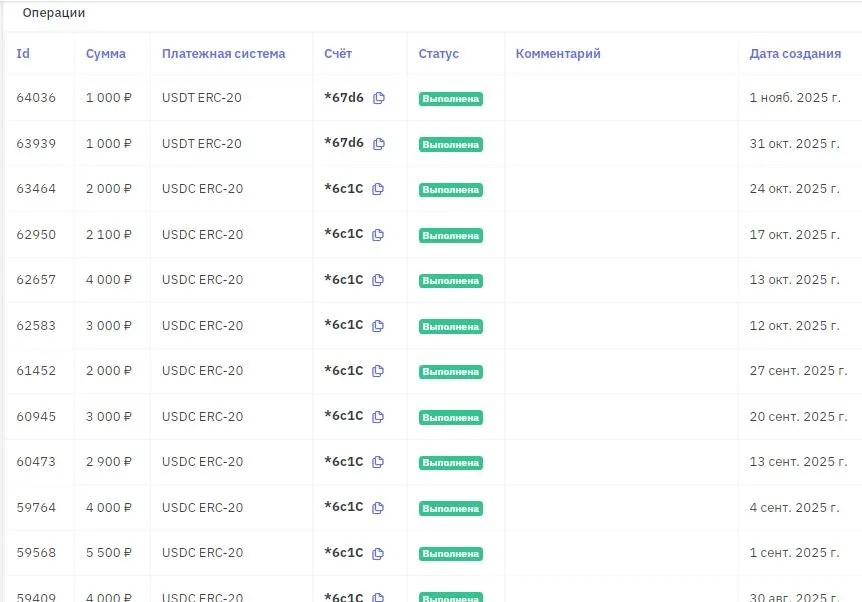This screenshot has height=602, width=862.
Task: Click the Статус column header
Action: pos(438,54)
